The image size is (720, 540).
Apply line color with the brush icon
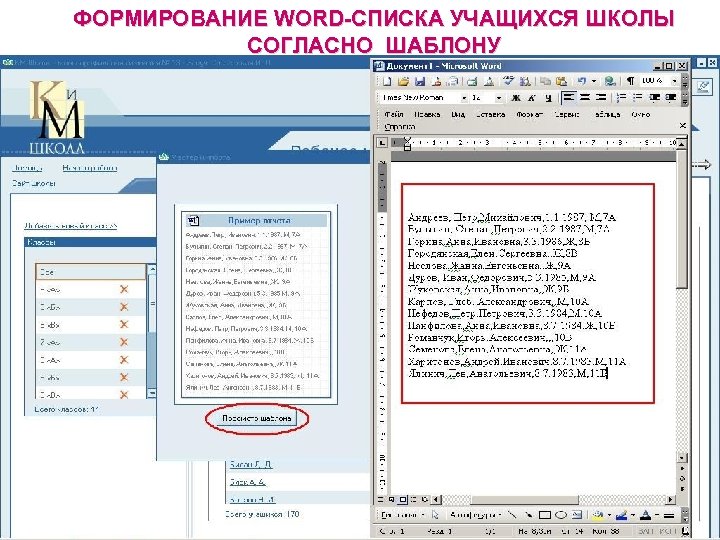[622, 515]
